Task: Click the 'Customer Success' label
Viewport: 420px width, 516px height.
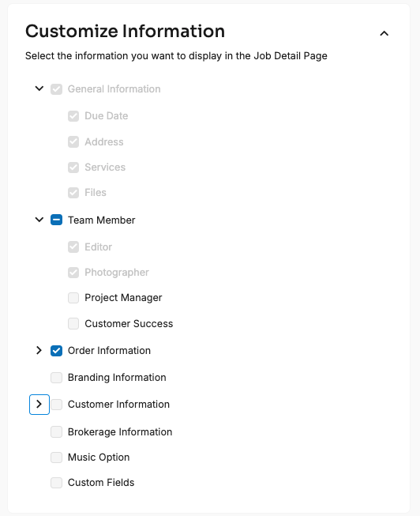Action: [x=129, y=323]
